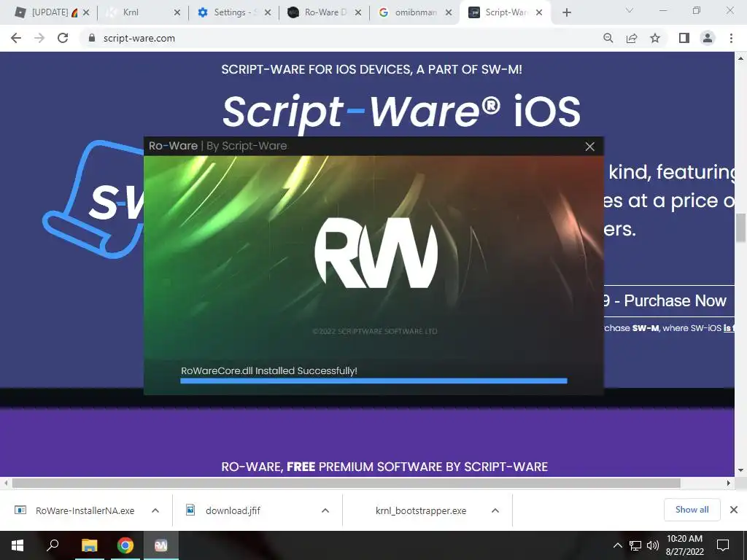747x560 pixels.
Task: Open File Explorer from the taskbar
Action: point(89,545)
